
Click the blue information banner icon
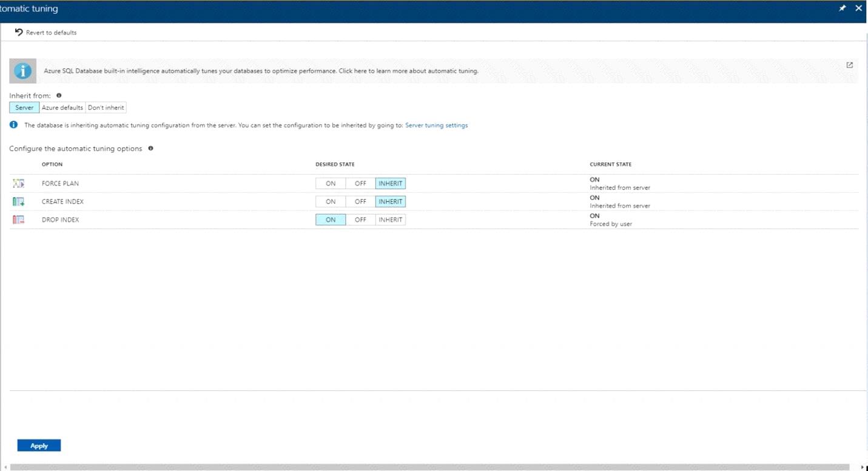[x=23, y=71]
